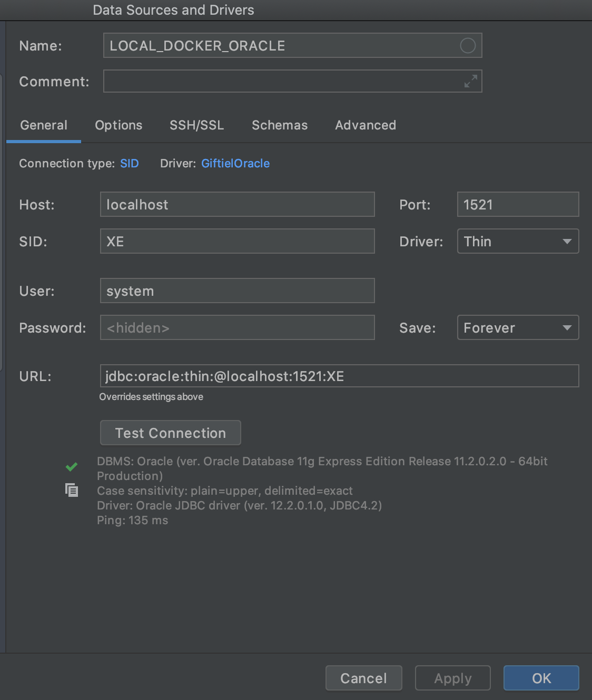
Task: Switch to the Schemas tab
Action: tap(280, 125)
